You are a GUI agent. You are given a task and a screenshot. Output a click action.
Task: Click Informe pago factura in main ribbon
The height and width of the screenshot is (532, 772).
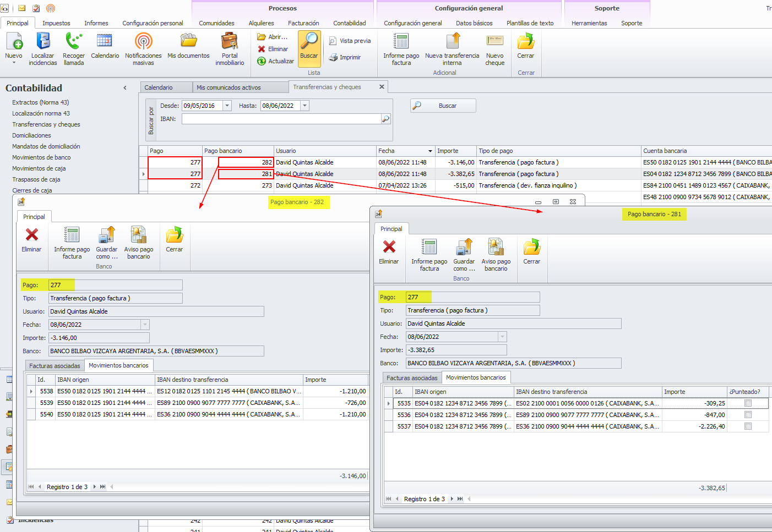click(x=401, y=48)
